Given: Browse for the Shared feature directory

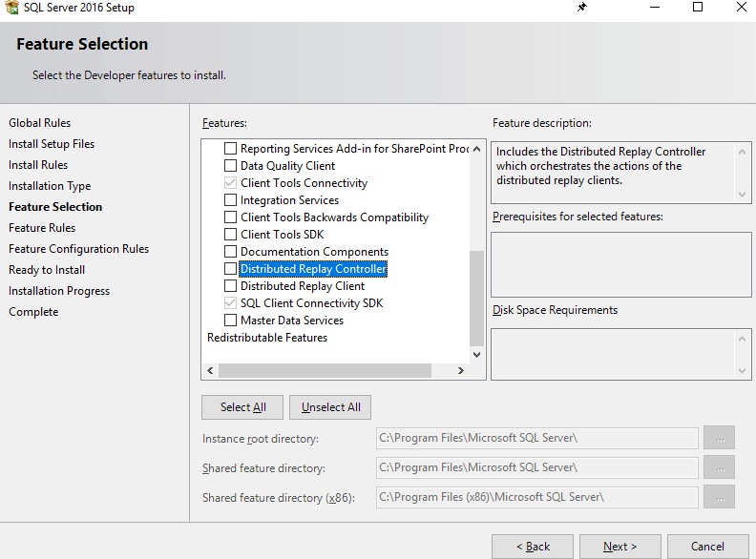Looking at the screenshot, I should pos(719,467).
